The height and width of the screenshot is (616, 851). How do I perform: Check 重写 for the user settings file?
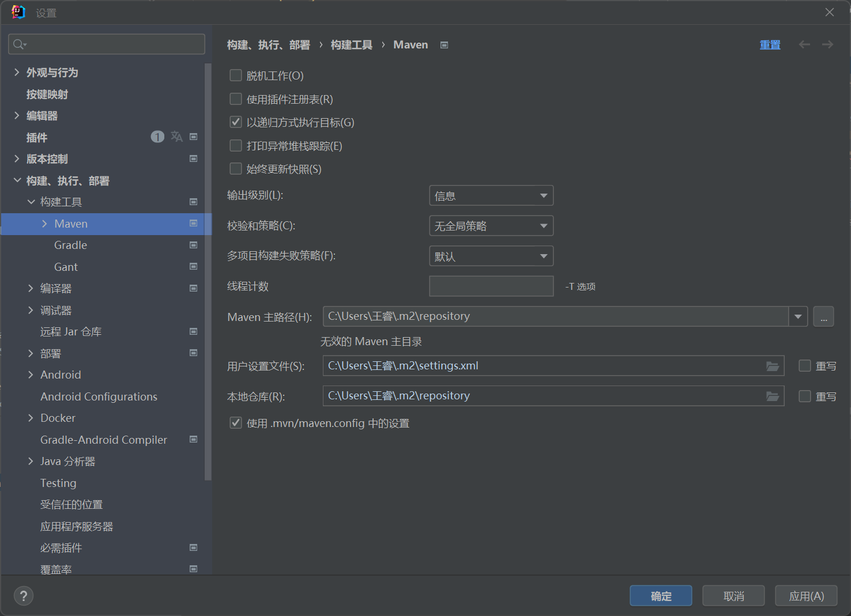tap(805, 366)
